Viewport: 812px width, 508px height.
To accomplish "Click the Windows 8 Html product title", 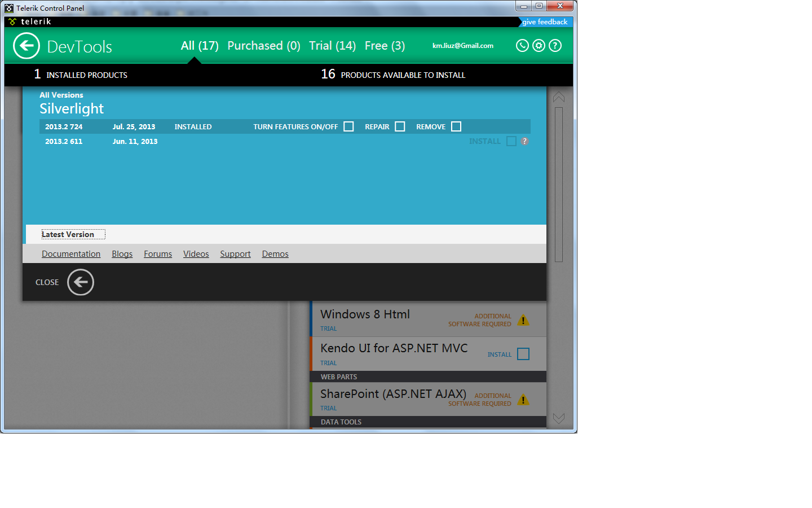I will [365, 314].
